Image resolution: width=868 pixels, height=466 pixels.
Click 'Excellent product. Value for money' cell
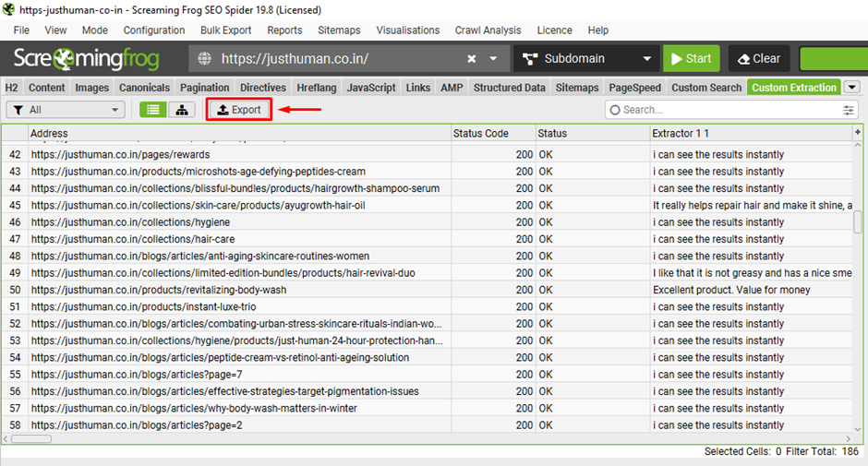pyautogui.click(x=752, y=290)
